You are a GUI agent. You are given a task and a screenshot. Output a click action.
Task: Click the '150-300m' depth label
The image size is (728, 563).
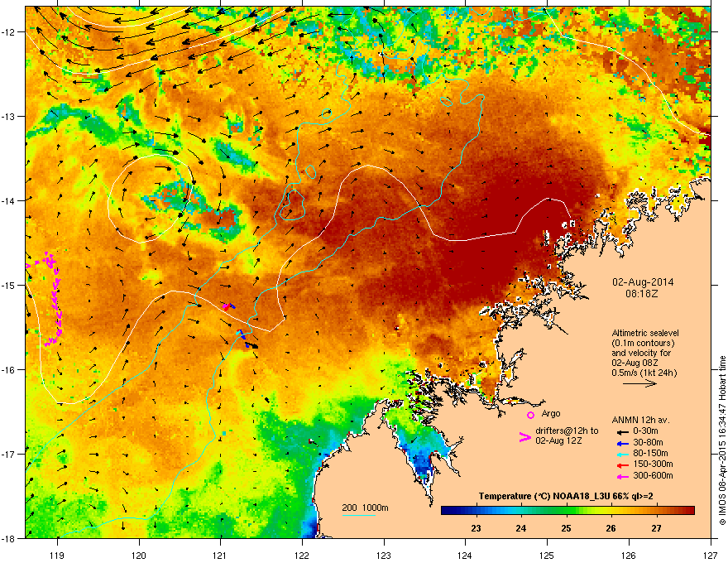tap(653, 464)
